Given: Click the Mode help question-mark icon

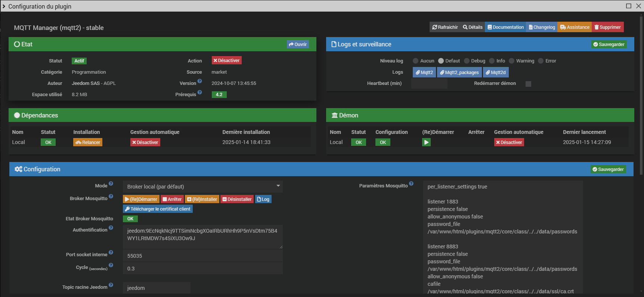Looking at the screenshot, I should [x=111, y=184].
